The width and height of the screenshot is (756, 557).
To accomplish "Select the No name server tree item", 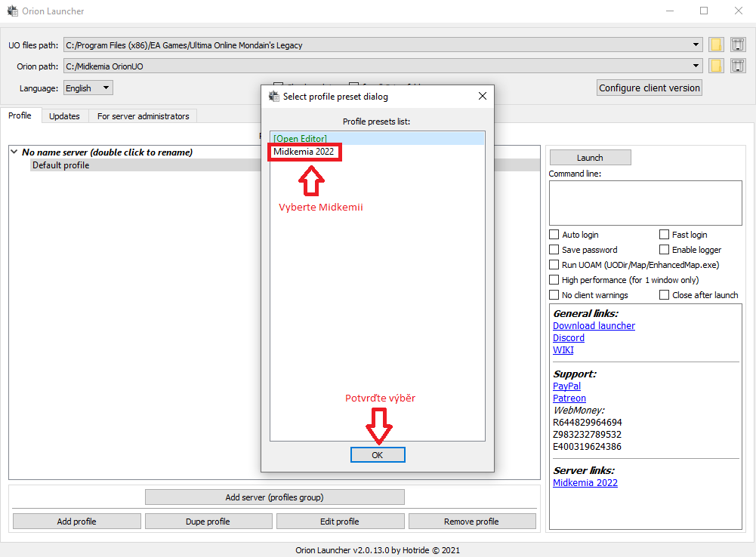I will click(x=107, y=152).
